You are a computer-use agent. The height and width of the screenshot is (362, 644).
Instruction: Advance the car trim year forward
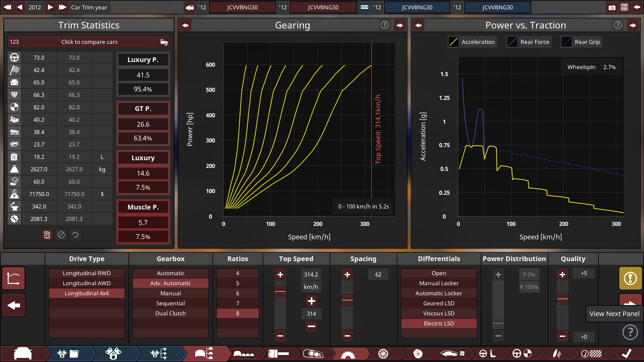point(50,7)
